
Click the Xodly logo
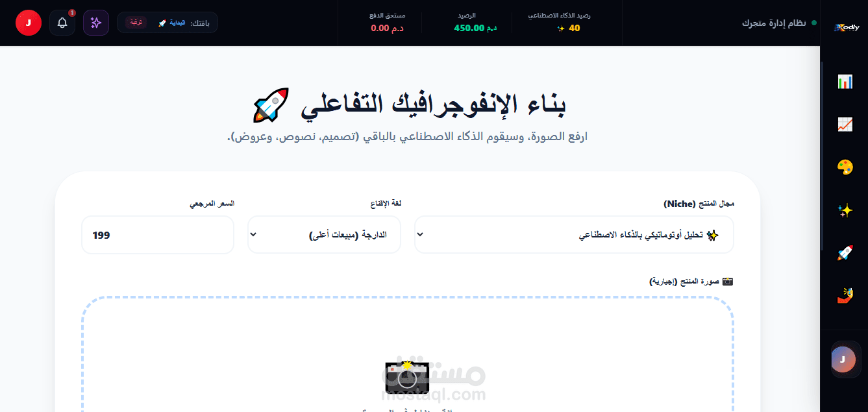pos(846,27)
